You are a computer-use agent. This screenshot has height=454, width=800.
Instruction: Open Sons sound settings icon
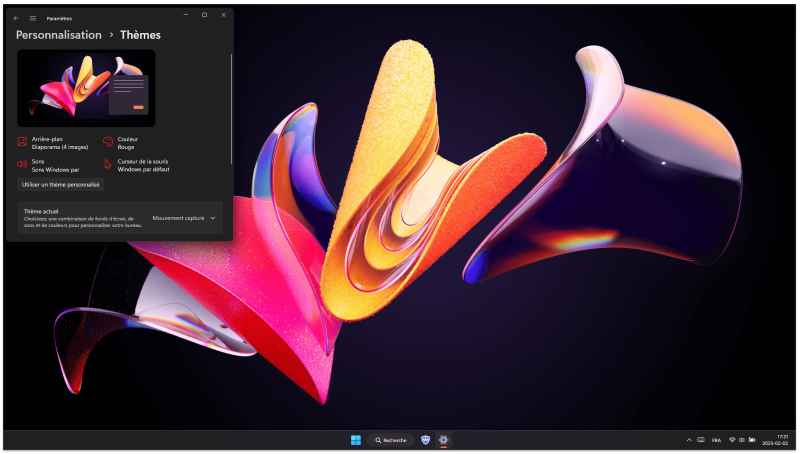22,163
